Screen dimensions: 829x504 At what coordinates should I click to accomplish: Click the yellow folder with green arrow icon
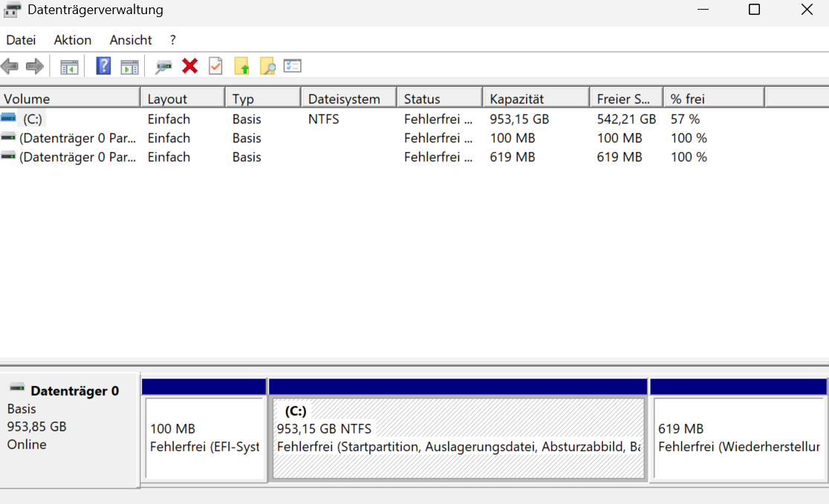(x=241, y=66)
